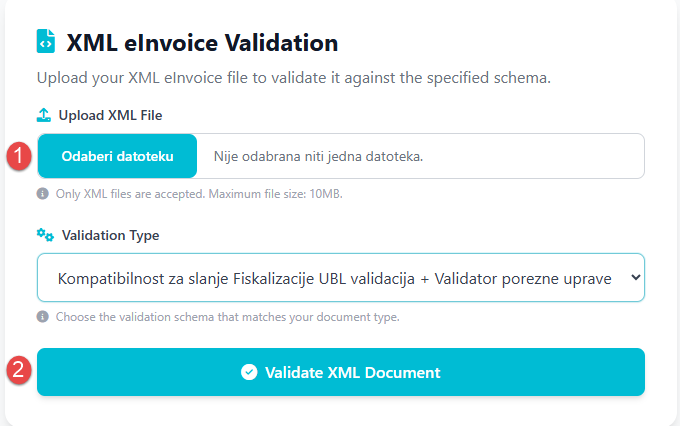680x426 pixels.
Task: Click the upload icon next to Upload XML File
Action: click(44, 115)
